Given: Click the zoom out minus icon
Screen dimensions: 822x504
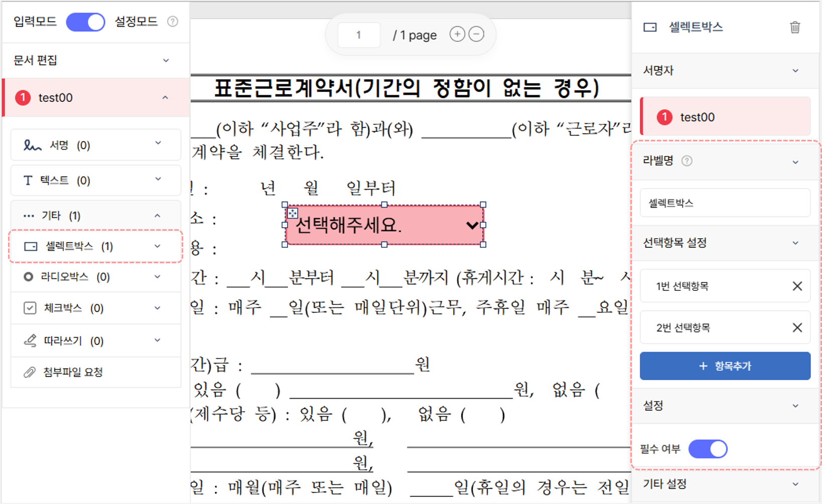Looking at the screenshot, I should tap(476, 34).
